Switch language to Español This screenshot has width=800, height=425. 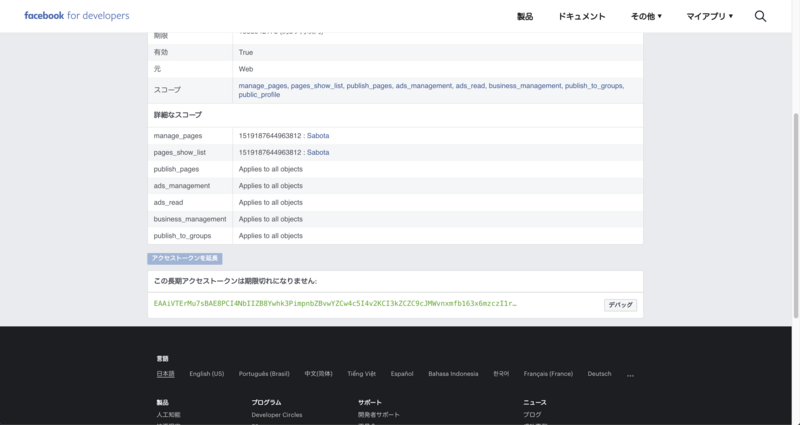point(402,374)
